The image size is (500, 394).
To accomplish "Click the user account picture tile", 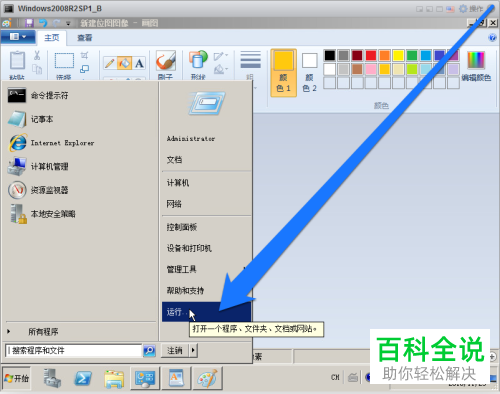I will (x=206, y=103).
